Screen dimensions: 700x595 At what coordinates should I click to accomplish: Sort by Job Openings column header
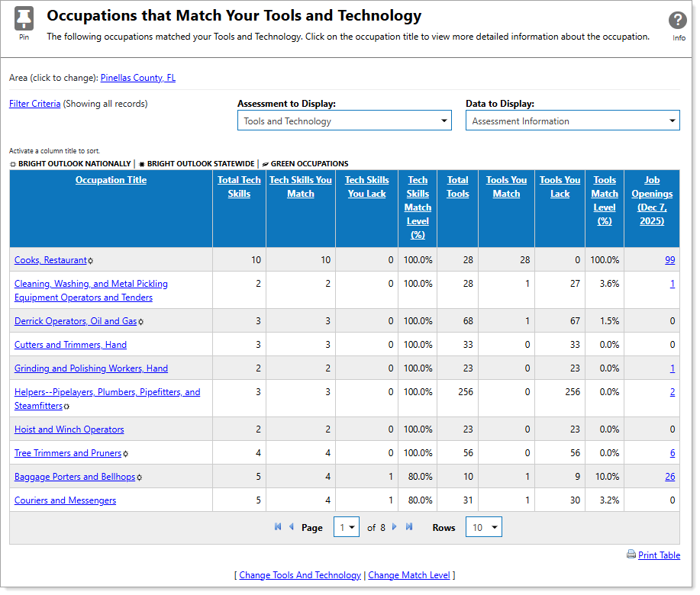tap(651, 201)
